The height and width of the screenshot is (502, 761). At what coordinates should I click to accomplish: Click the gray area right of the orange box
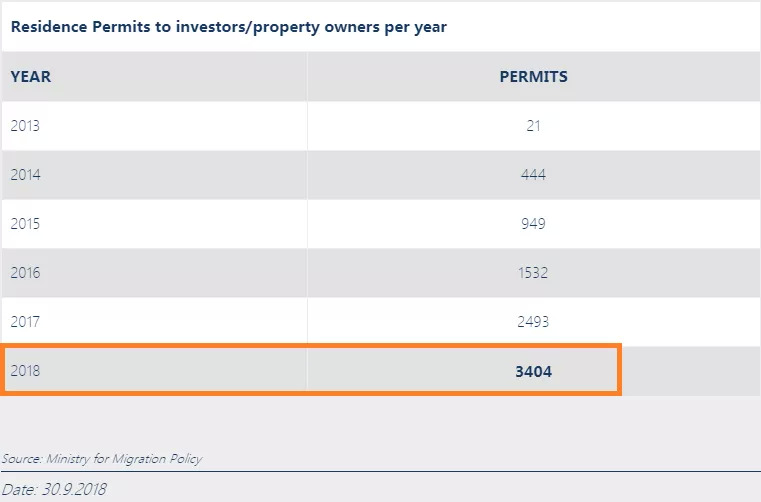click(690, 371)
